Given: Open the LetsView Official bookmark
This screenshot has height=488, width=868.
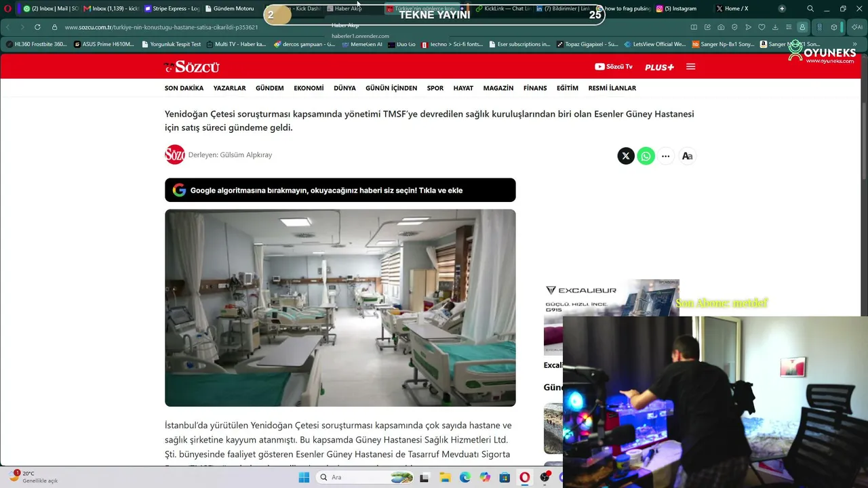Looking at the screenshot, I should pyautogui.click(x=654, y=44).
